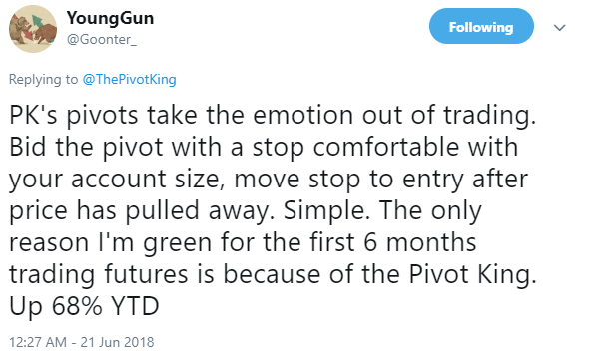Click 'reason I'm green' tweet line
Image resolution: width=591 pixels, height=364 pixels.
[x=111, y=242]
